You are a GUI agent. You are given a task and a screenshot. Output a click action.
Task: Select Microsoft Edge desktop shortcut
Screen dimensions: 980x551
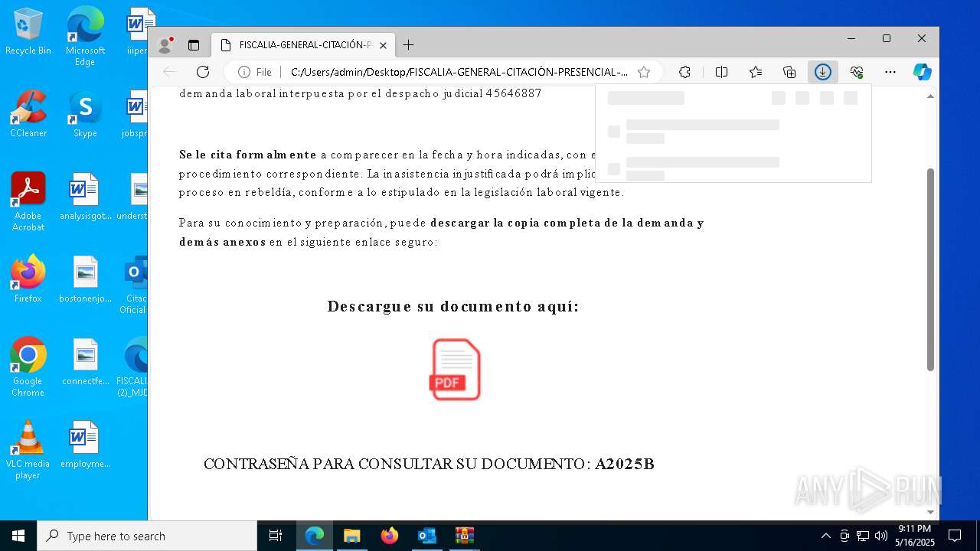pyautogui.click(x=85, y=36)
